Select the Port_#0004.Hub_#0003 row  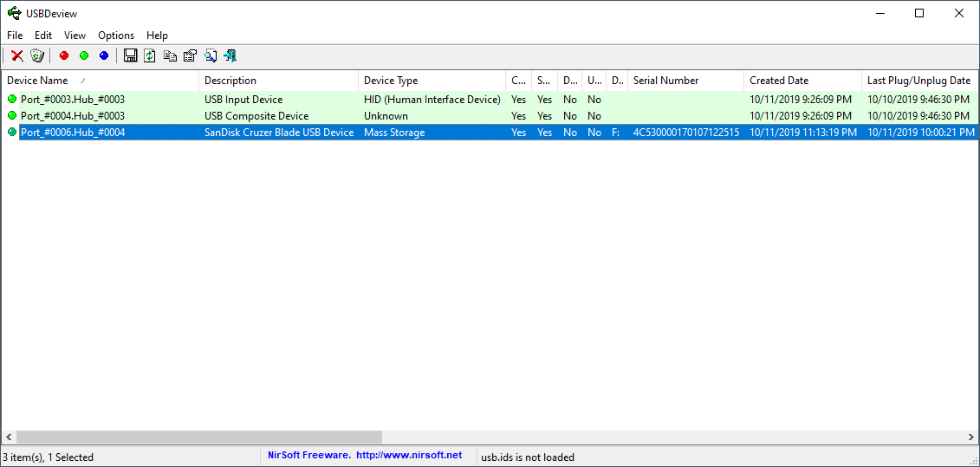tap(490, 115)
